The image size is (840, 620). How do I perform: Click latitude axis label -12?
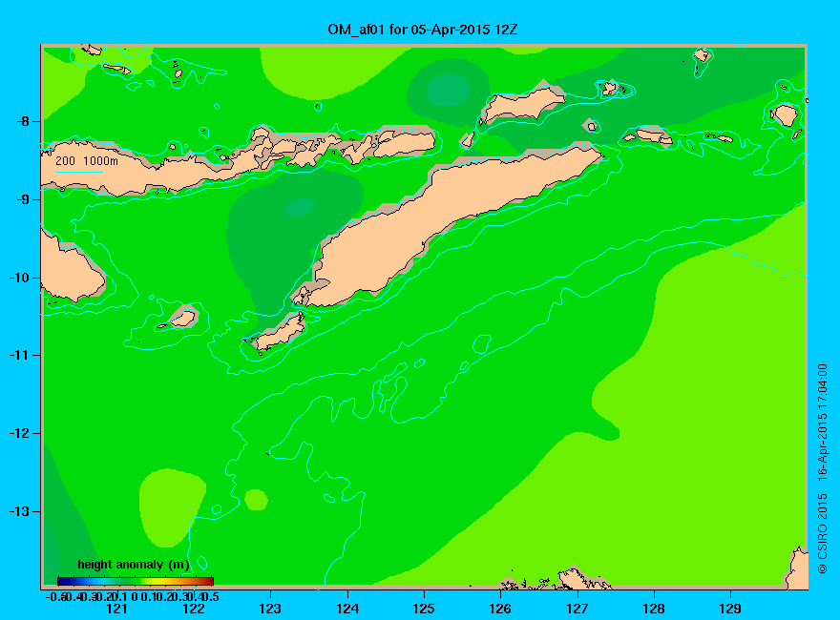pos(19,433)
